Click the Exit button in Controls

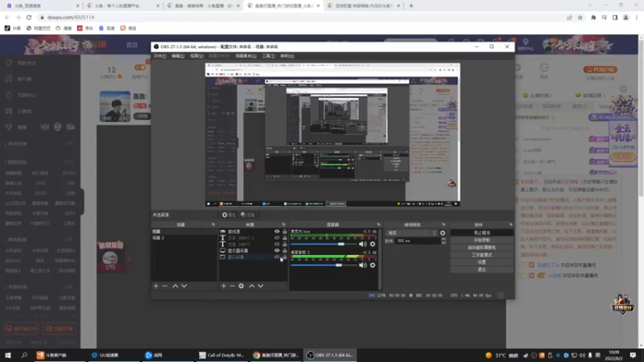(481, 269)
